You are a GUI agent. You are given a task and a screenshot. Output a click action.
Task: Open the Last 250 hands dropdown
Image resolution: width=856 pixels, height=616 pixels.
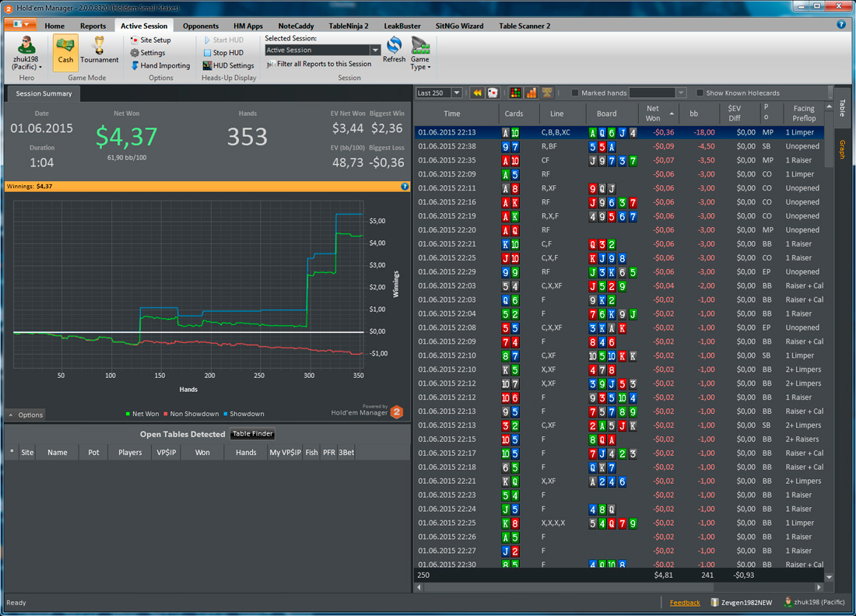[x=456, y=93]
